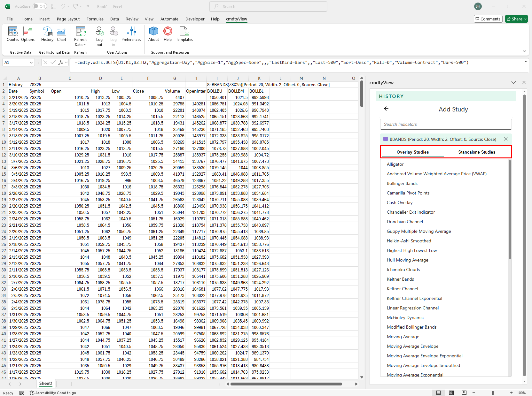Choose Moving Average Envelope Smoothed study
Screen dimensions: 532x396
click(x=423, y=365)
